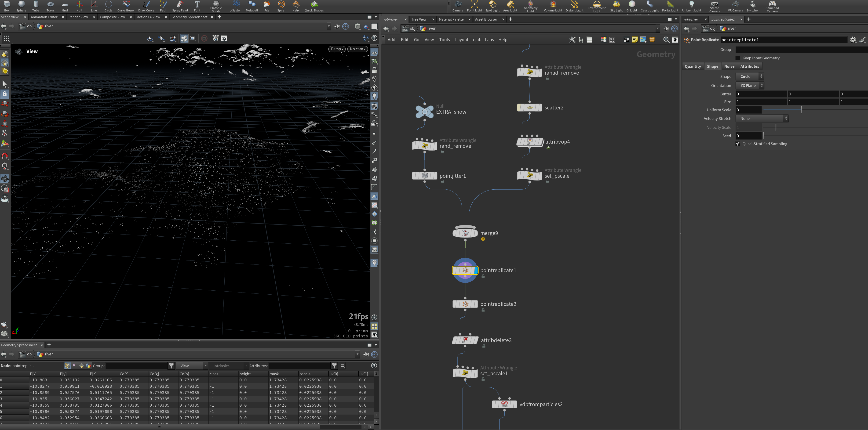This screenshot has height=430, width=868.
Task: Add a Point Light from shelf
Action: click(x=474, y=6)
